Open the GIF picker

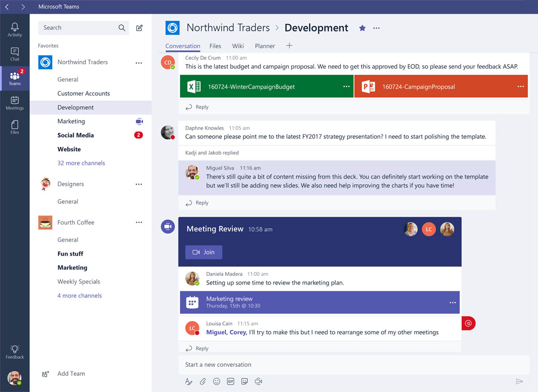click(x=230, y=382)
